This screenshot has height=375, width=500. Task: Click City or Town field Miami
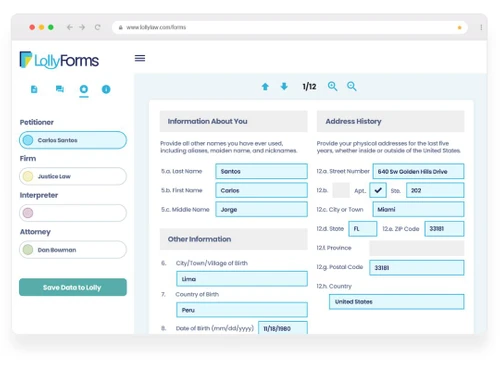(x=418, y=209)
